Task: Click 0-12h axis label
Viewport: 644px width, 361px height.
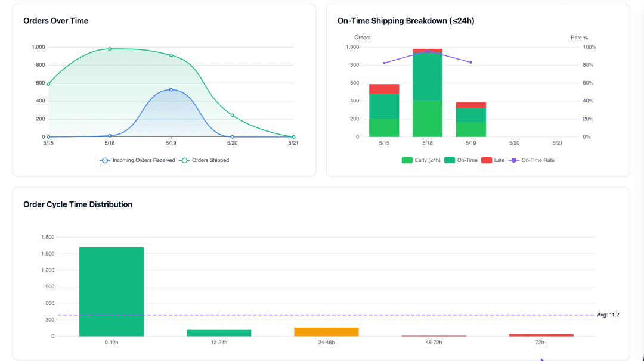Action: pos(112,342)
